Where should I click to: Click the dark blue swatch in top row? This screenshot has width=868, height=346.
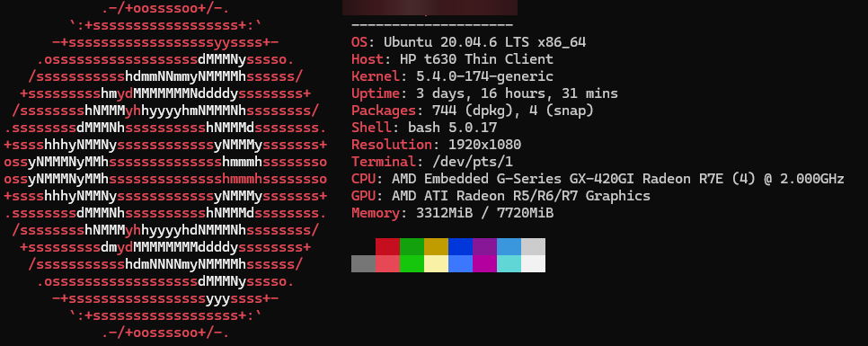[461, 247]
